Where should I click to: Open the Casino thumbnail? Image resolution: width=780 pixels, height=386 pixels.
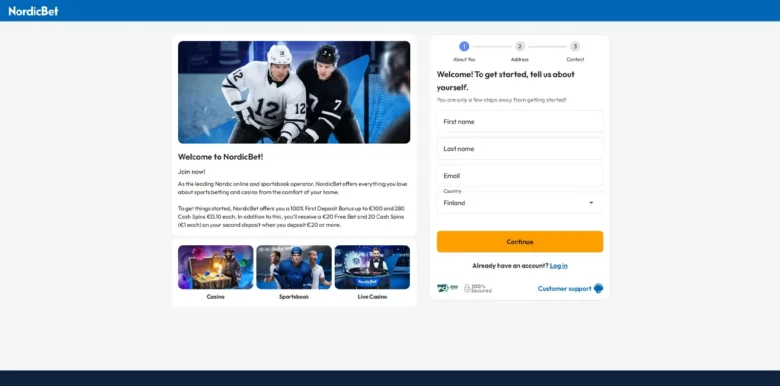(x=216, y=267)
